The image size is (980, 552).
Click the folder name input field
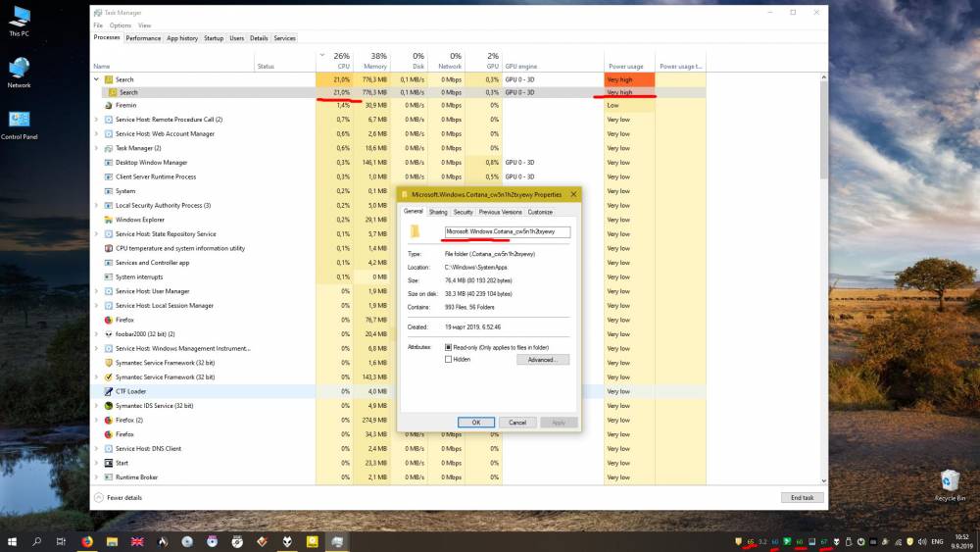(508, 232)
